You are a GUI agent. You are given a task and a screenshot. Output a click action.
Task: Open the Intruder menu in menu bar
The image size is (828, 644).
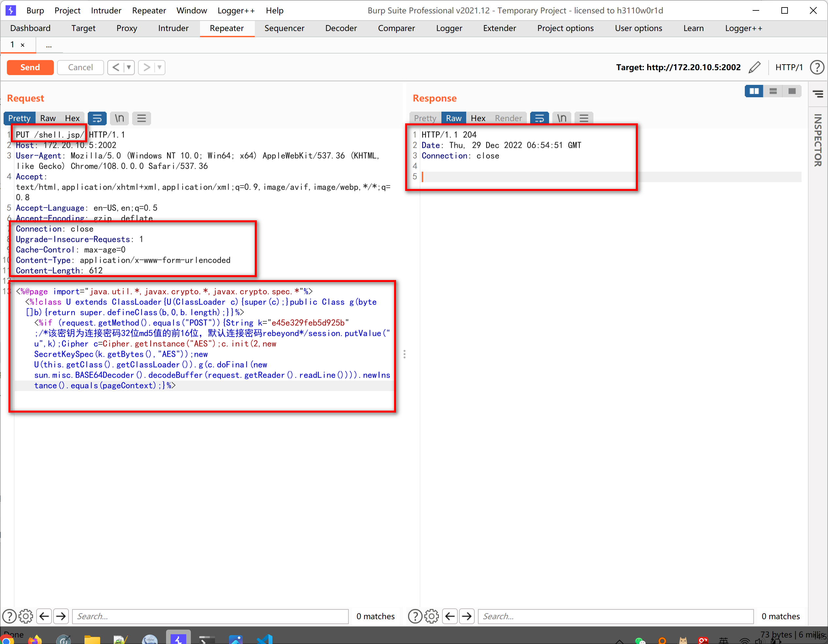click(106, 10)
